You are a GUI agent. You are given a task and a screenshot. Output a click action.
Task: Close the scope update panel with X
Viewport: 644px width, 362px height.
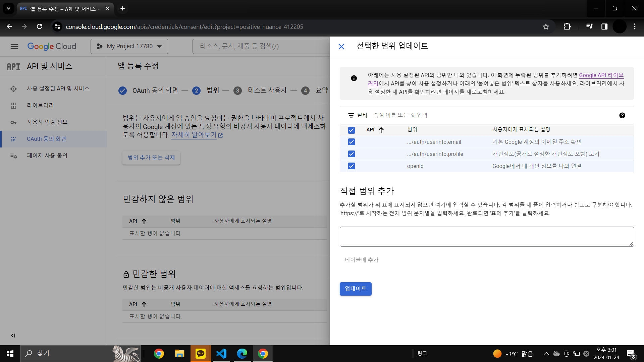click(341, 47)
